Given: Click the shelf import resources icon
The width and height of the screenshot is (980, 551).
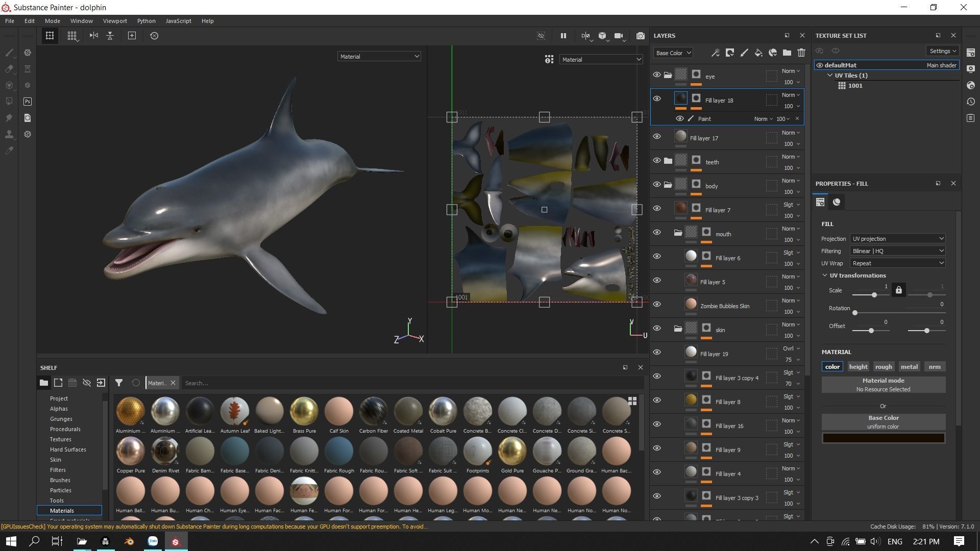Looking at the screenshot, I should [101, 383].
